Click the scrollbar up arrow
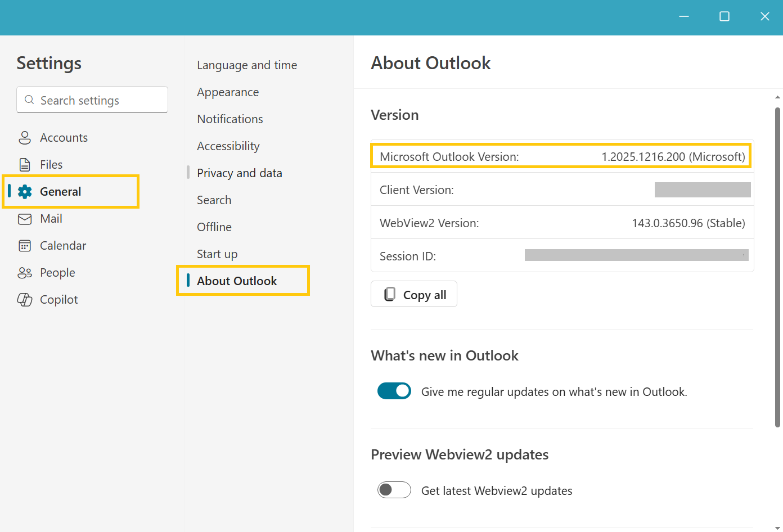The width and height of the screenshot is (783, 532). (777, 97)
